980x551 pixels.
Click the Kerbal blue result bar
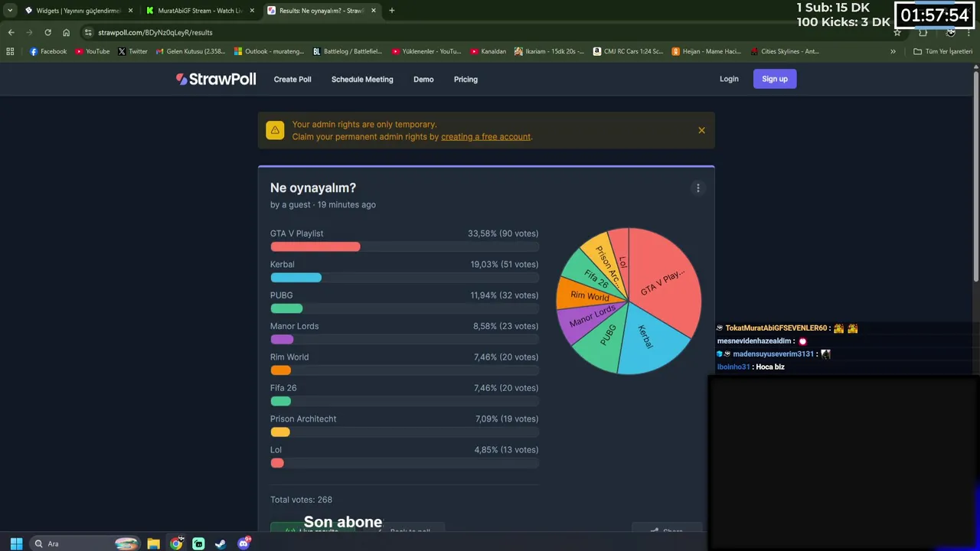point(296,278)
